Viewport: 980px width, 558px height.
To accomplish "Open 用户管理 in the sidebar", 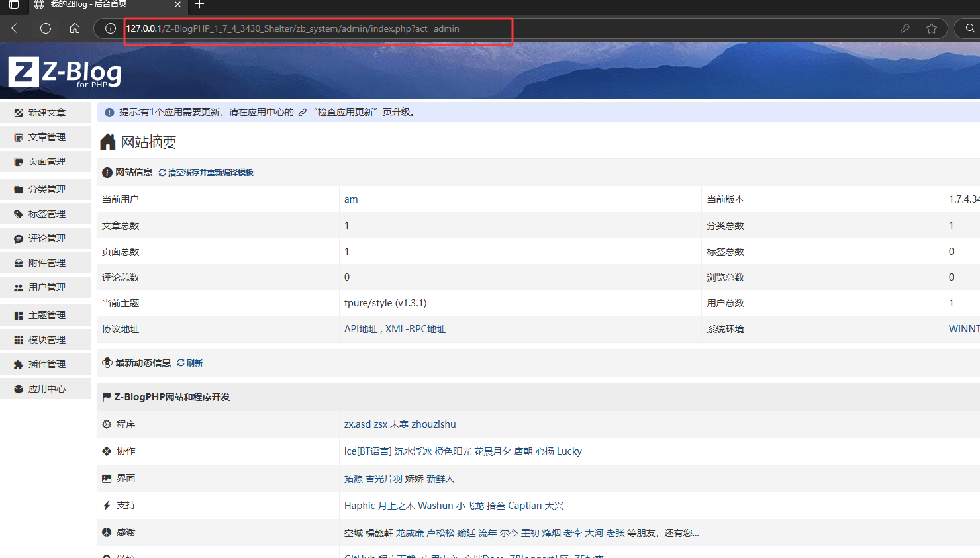I will [45, 287].
